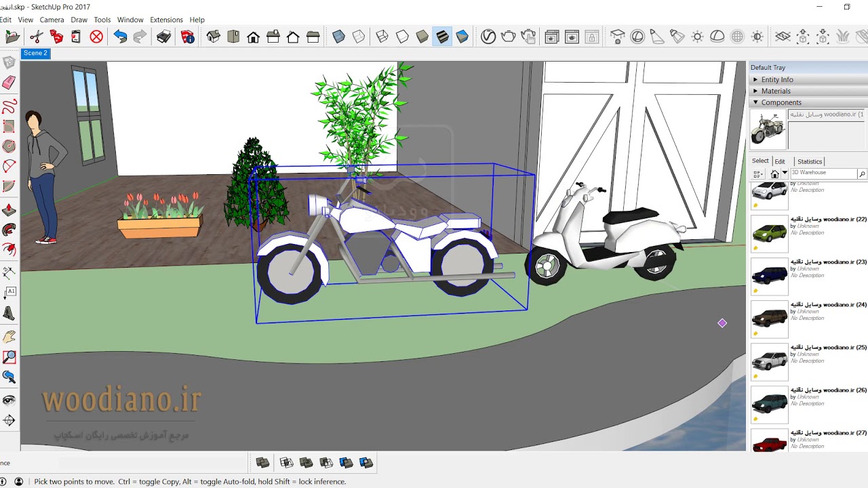Undo the last action with blue arrow
The height and width of the screenshot is (488, 868).
point(120,37)
